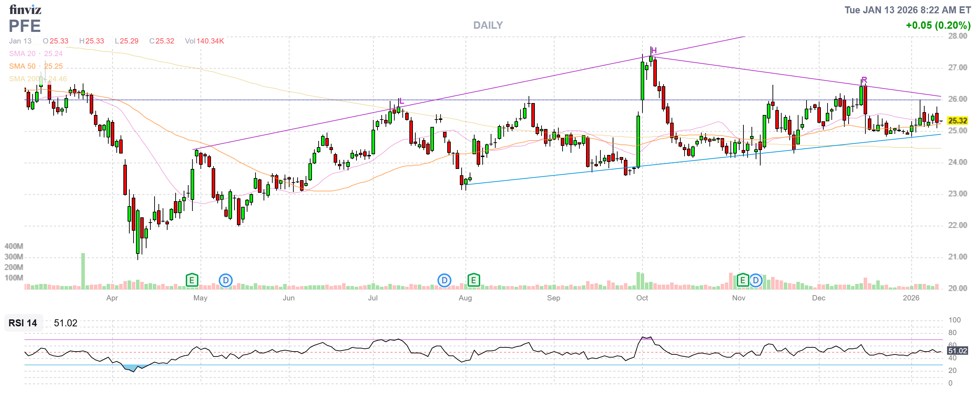
Task: Click the SMA 50 indicator label
Action: 22,66
